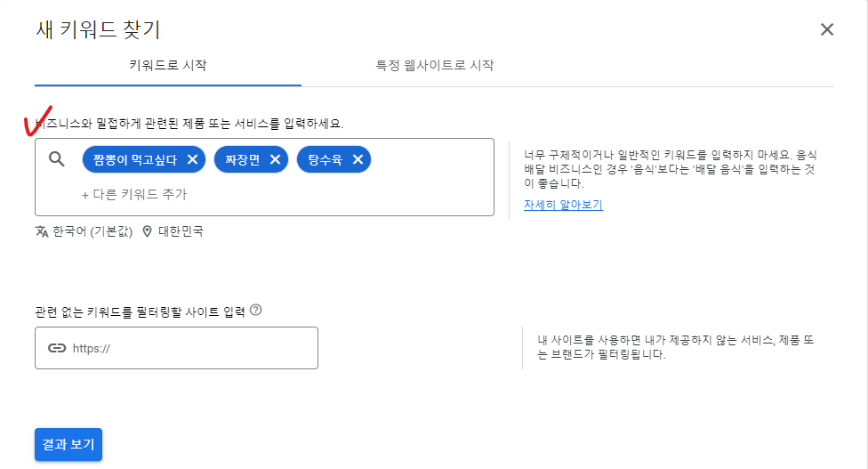Click the https:// site input field
This screenshot has height=469, width=868.
click(191, 348)
